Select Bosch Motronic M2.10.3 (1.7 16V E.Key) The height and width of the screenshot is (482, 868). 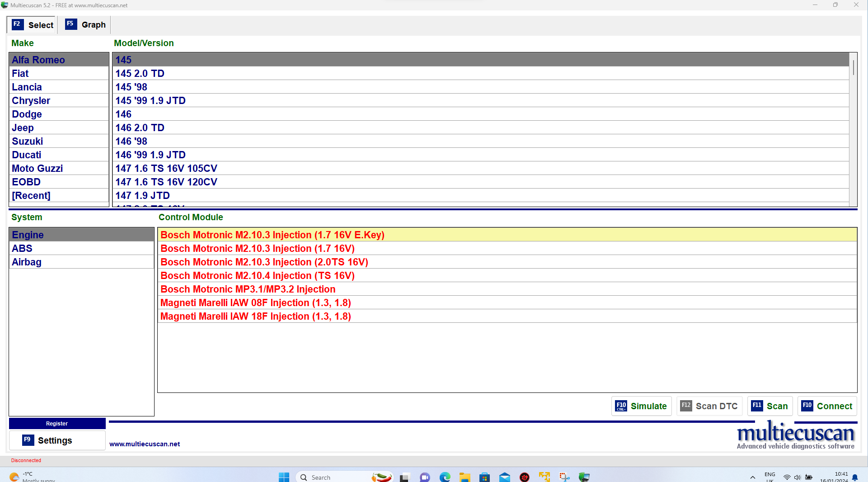tap(507, 235)
